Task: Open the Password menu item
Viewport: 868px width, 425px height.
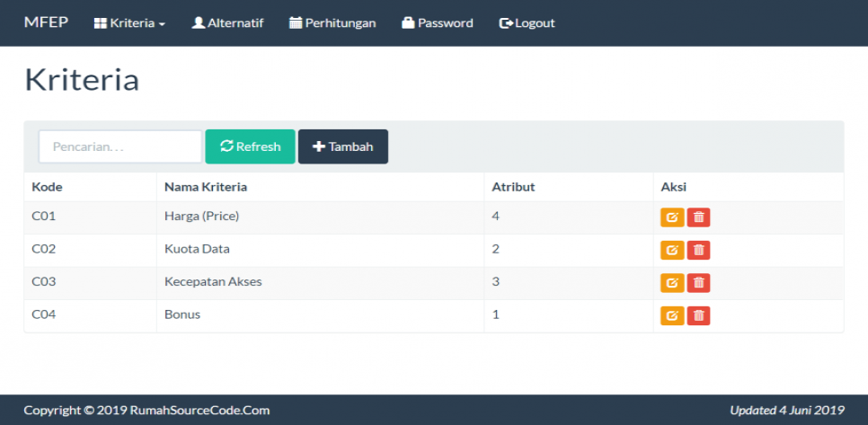Action: click(438, 23)
